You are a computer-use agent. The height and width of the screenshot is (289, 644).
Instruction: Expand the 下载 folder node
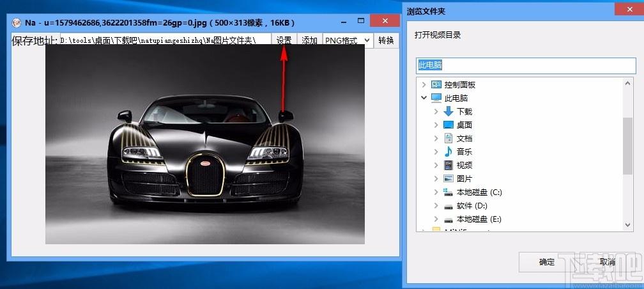(436, 111)
